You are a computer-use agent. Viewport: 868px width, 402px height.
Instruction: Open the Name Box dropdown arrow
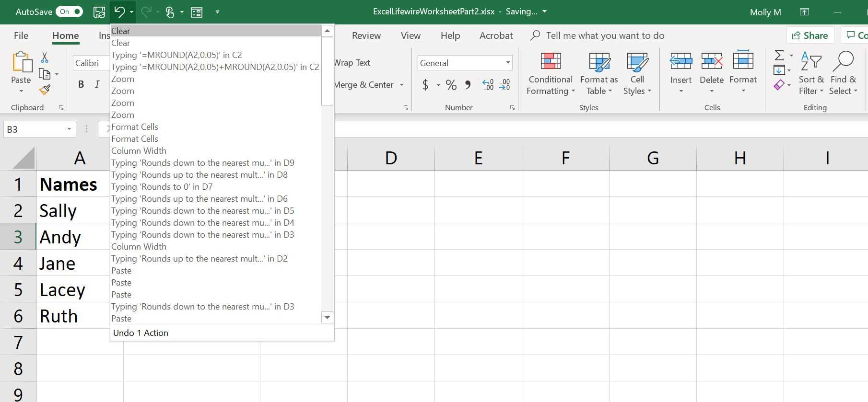tap(69, 129)
